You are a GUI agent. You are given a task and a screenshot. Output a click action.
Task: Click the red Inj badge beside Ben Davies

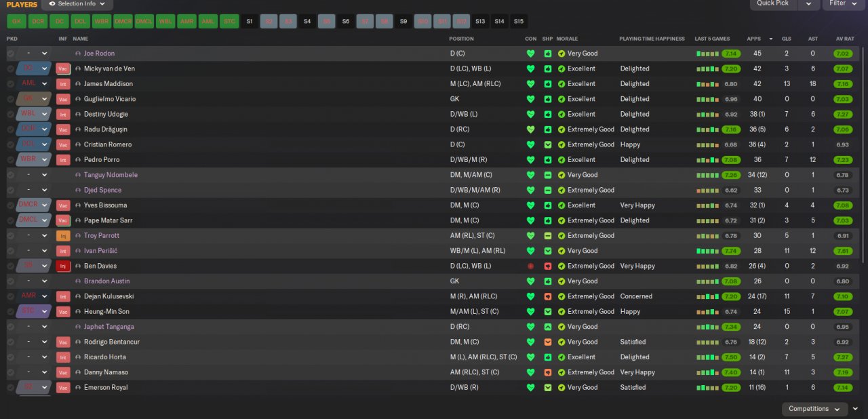click(x=63, y=266)
